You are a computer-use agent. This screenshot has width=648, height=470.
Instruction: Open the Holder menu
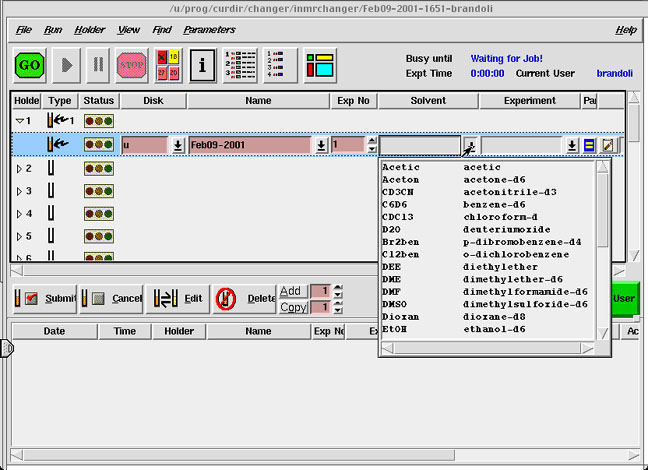(90, 30)
